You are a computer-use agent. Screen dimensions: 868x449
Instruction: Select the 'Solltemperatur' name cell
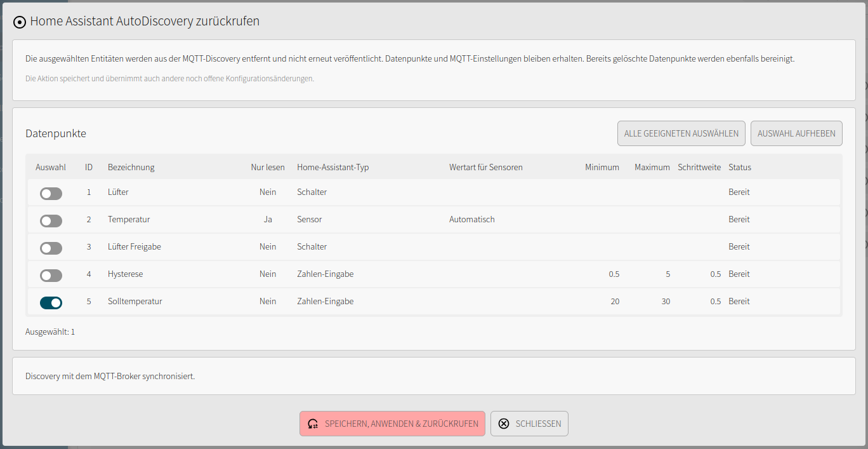(135, 301)
